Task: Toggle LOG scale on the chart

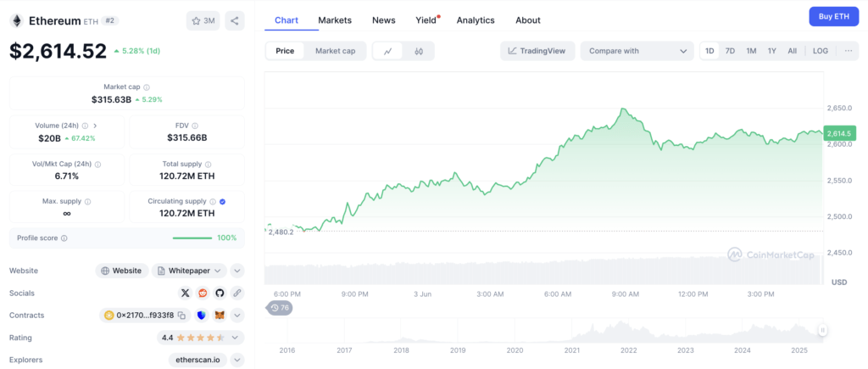Action: (x=821, y=51)
